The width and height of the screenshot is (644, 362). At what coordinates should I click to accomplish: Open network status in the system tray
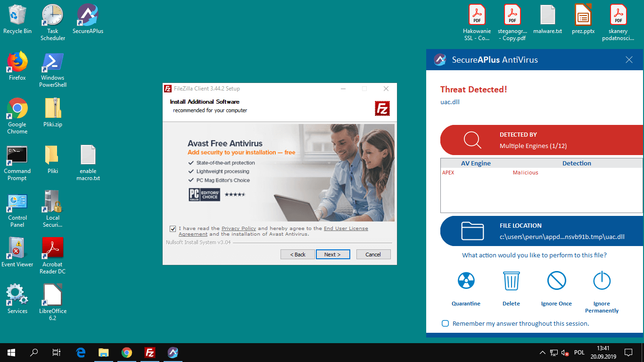click(x=554, y=352)
